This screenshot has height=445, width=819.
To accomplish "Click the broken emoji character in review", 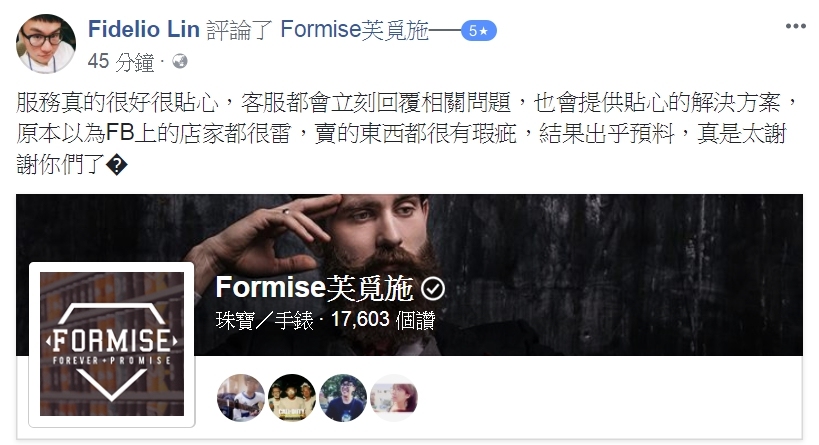I will click(116, 166).
